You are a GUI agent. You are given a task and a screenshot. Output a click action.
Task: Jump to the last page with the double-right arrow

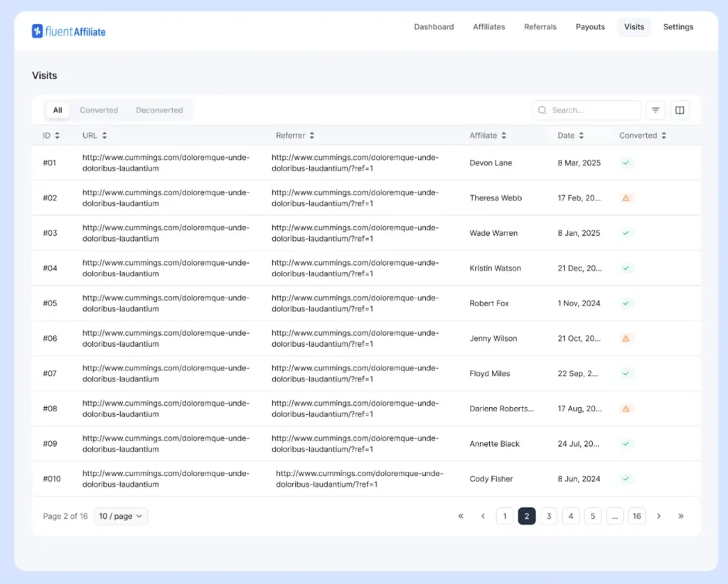(x=680, y=517)
